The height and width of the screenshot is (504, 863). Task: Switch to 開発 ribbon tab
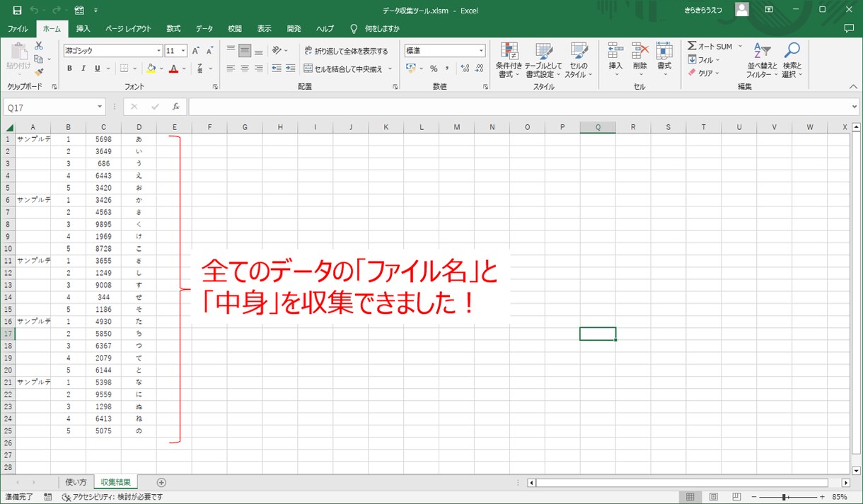click(x=294, y=29)
